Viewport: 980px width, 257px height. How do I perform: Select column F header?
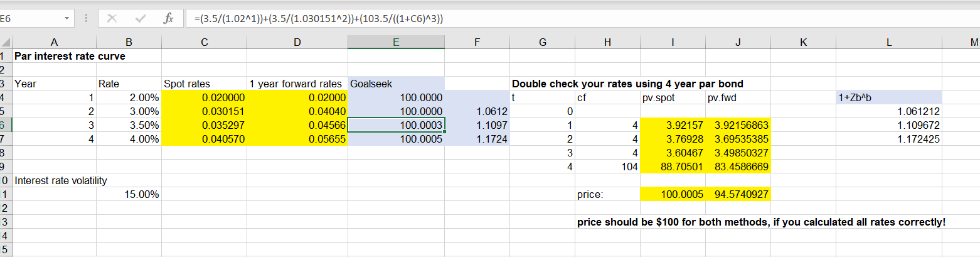tap(477, 43)
